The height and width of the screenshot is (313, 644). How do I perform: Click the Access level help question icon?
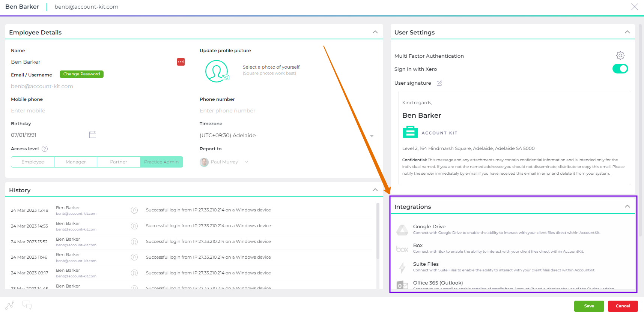pos(45,149)
